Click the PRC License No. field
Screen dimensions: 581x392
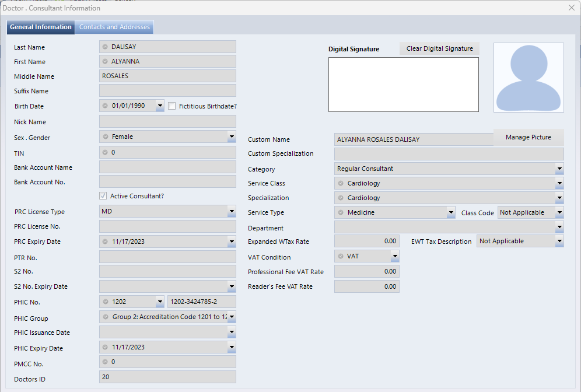(x=167, y=226)
